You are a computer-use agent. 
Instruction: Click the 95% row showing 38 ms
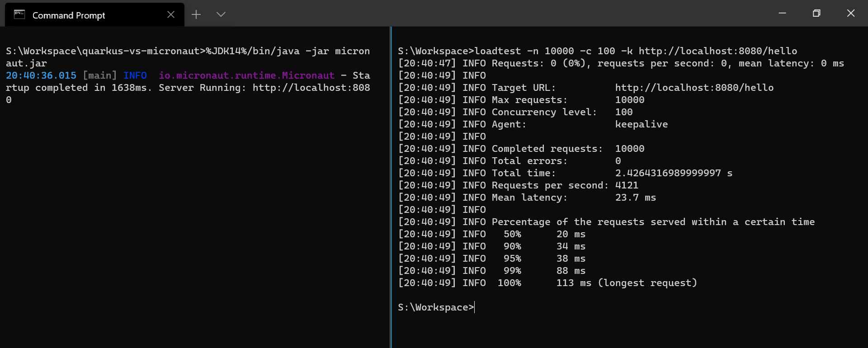click(x=492, y=259)
